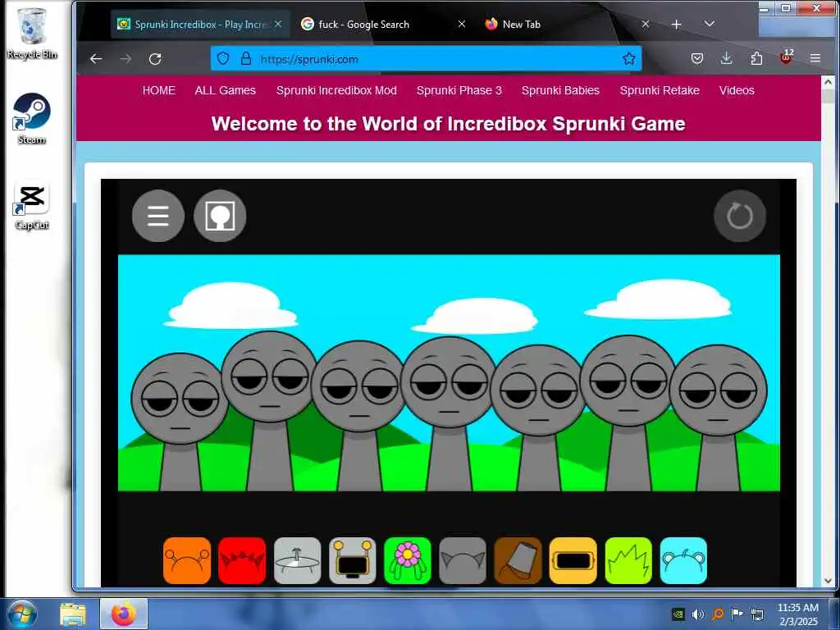Open the CapCut desktop shortcut
Viewport: 840px width, 630px height.
32,206
